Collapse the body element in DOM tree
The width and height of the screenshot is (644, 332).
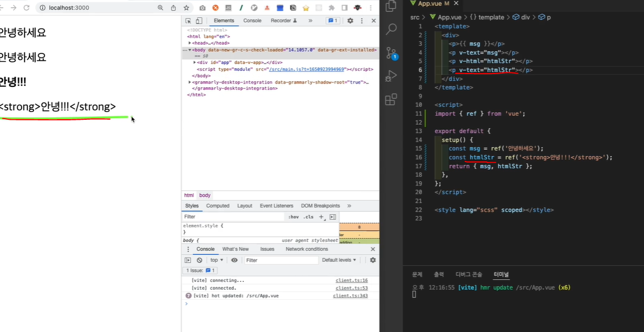190,50
